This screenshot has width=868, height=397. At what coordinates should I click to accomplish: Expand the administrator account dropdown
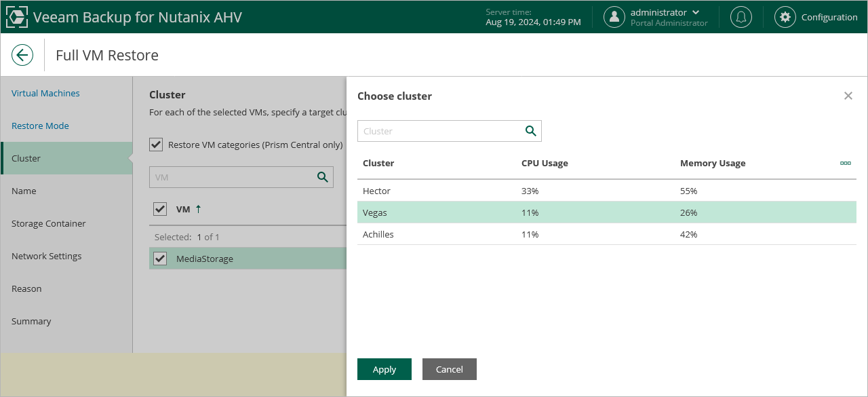pos(696,12)
